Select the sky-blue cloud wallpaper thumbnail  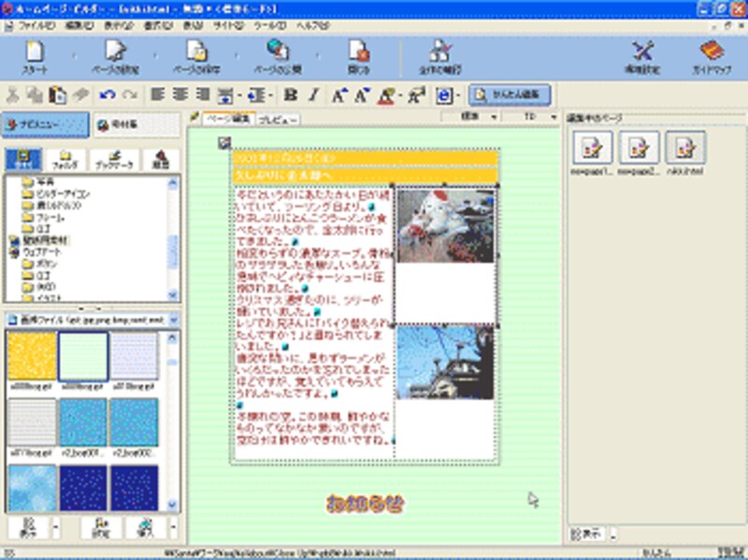[x=32, y=488]
